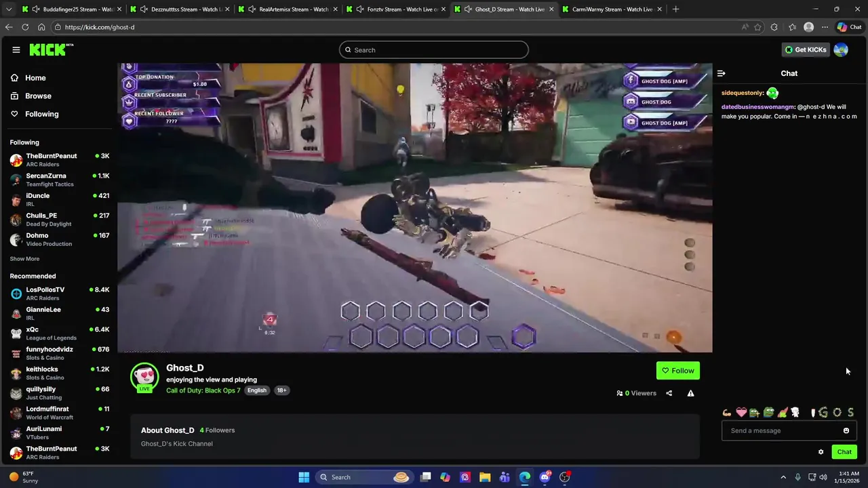Report stream with warning triangle icon
Viewport: 868px width, 488px height.
[690, 393]
